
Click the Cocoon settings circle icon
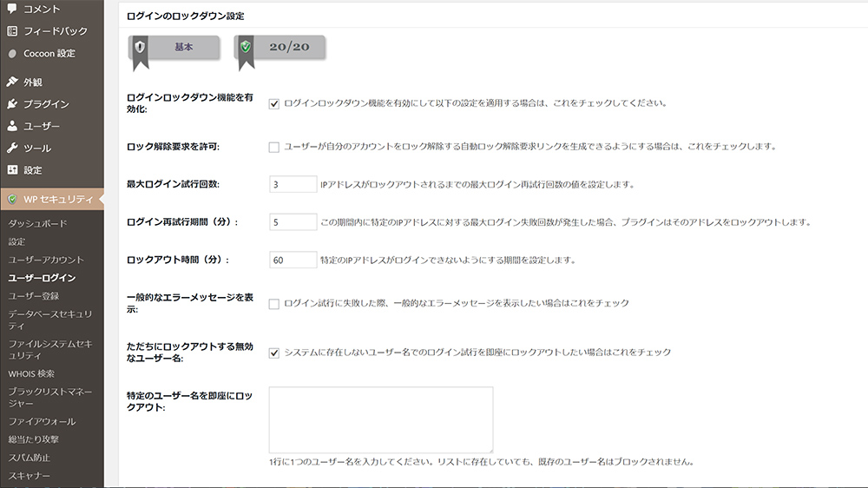(12, 54)
